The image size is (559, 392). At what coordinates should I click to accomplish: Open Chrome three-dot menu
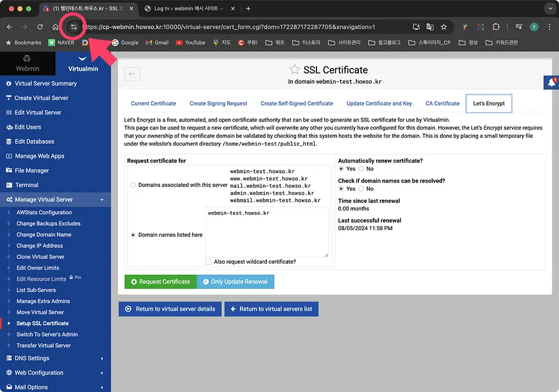click(x=549, y=27)
